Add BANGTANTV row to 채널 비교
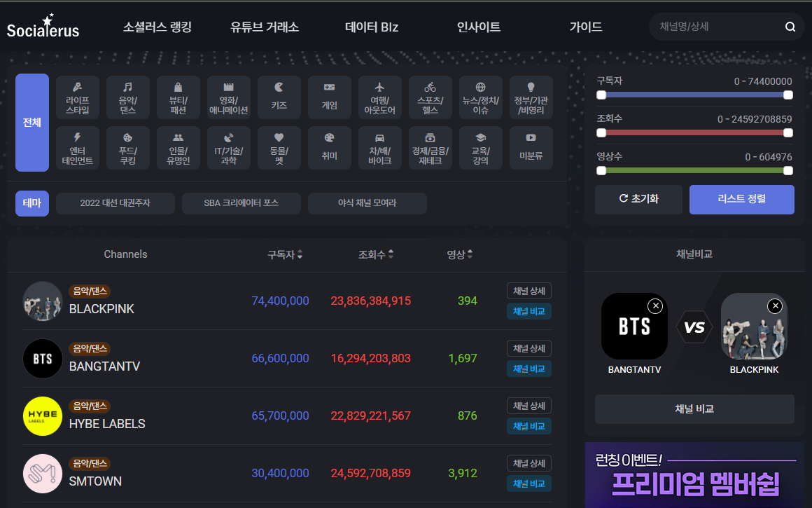 pos(528,369)
